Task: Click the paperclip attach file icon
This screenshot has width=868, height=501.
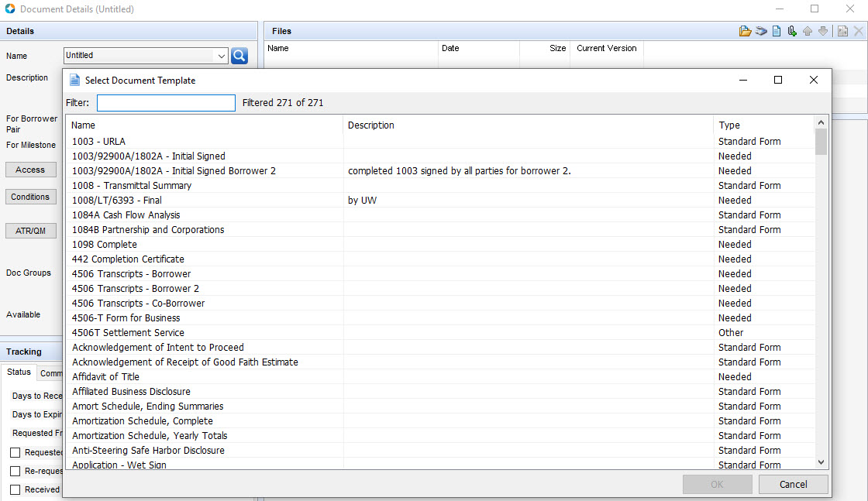Action: [791, 31]
